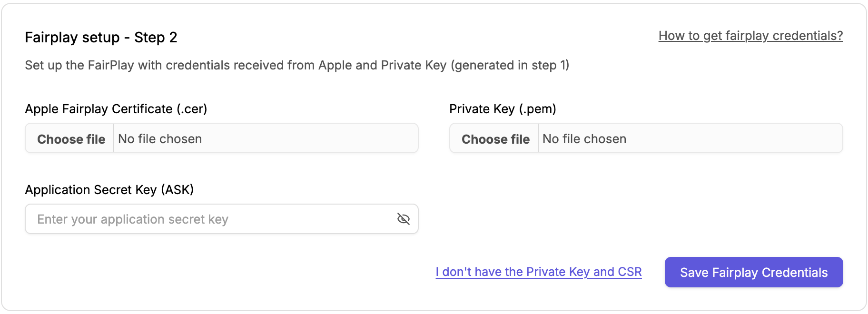Reveal the hidden ASK value using the eye icon

coord(403,219)
